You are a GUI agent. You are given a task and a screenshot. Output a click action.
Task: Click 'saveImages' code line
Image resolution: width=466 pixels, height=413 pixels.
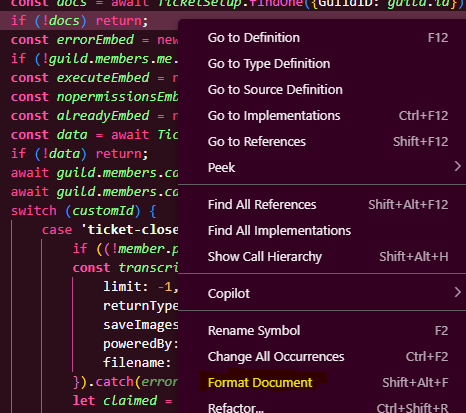coord(141,325)
